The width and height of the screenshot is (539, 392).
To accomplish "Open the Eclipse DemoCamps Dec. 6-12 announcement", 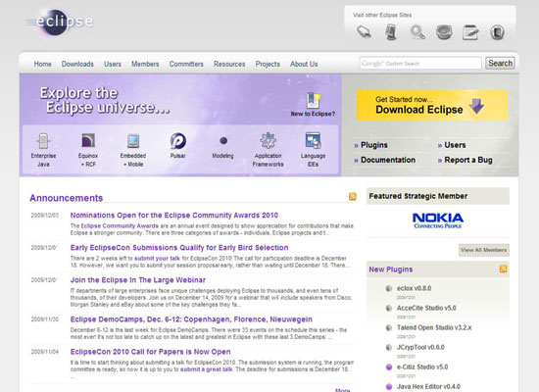I will tap(191, 319).
